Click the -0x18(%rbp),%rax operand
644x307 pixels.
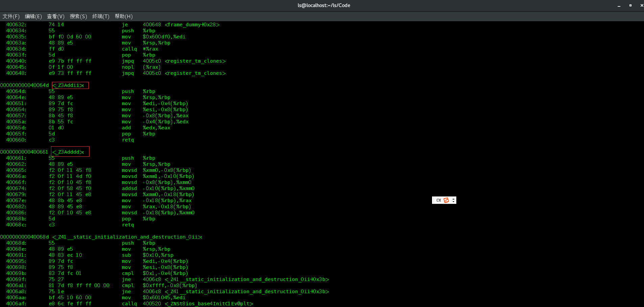pos(167,201)
